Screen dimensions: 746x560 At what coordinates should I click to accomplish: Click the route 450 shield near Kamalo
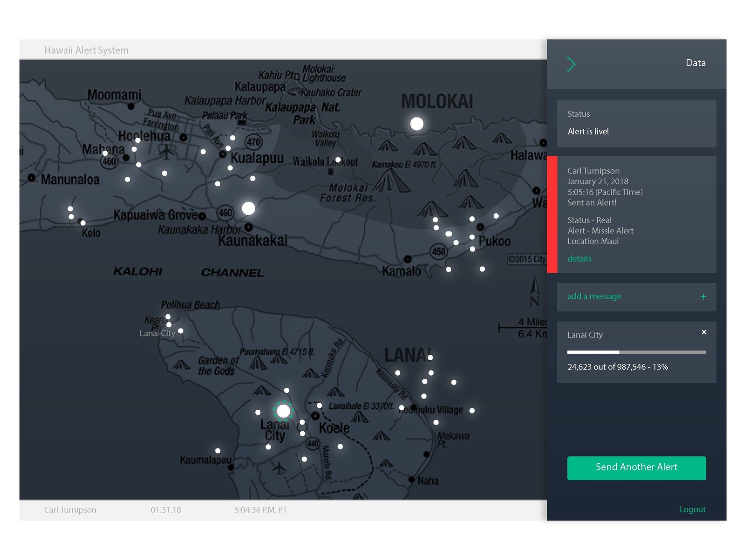(x=439, y=252)
